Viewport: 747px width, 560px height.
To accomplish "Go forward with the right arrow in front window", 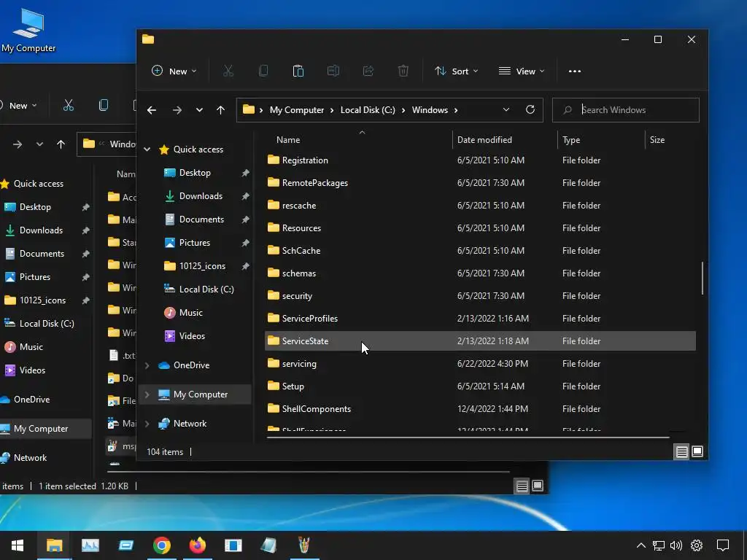I will [x=177, y=110].
